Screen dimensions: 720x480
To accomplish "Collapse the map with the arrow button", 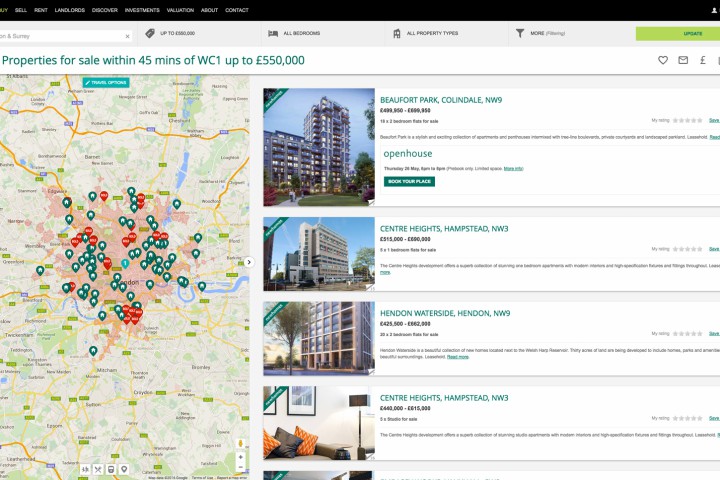I will pyautogui.click(x=249, y=262).
